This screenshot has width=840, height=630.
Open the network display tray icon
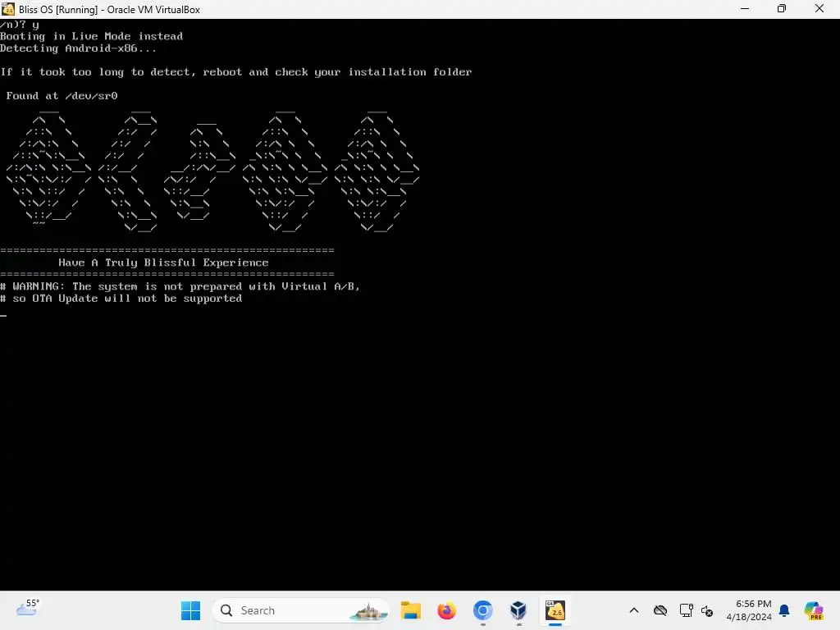click(x=687, y=610)
